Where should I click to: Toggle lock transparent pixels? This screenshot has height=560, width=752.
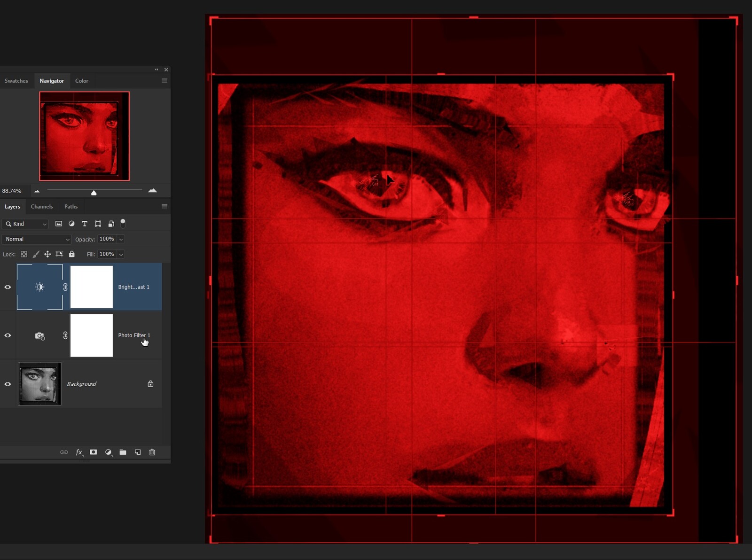click(24, 254)
